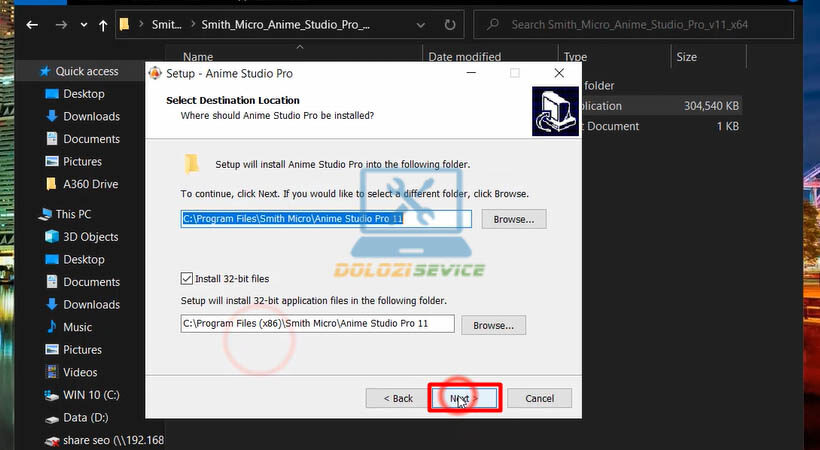Open share seo network drive
This screenshot has width=820, height=450.
113,440
